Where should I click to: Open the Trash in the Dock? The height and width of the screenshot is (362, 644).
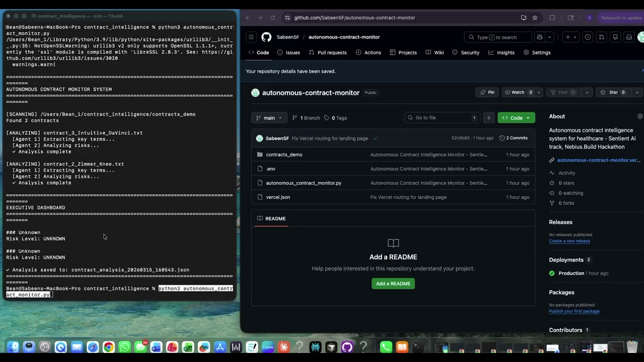pos(632,347)
